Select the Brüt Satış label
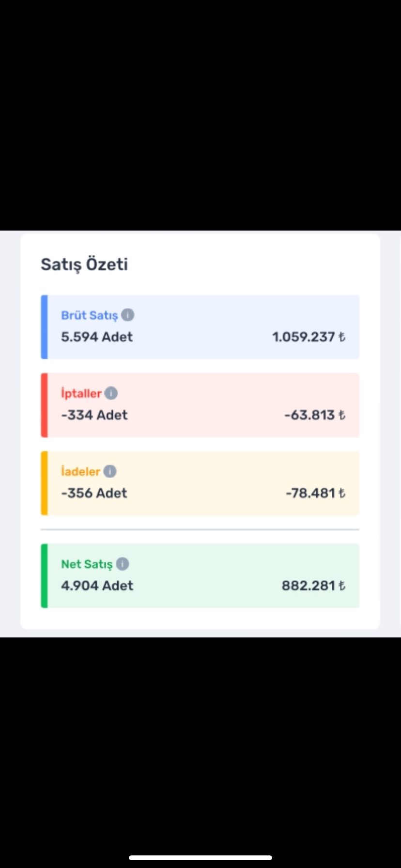 [x=89, y=315]
